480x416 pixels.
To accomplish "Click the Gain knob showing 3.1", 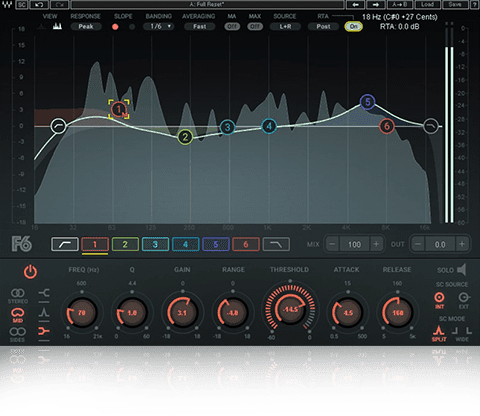I will tap(182, 313).
